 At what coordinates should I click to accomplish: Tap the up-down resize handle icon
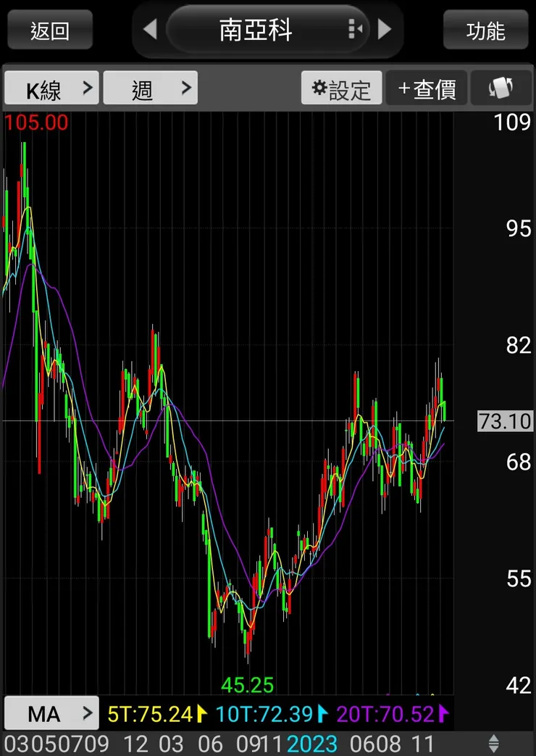click(493, 743)
